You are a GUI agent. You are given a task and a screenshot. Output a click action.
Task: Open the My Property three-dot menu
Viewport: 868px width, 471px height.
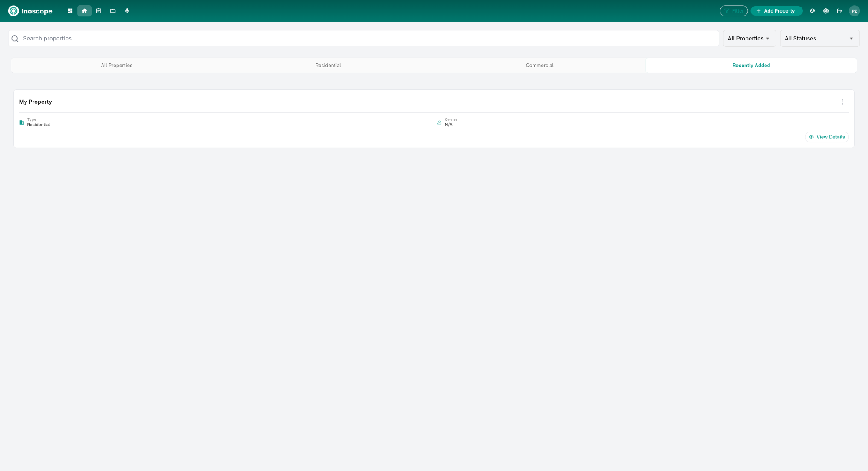click(x=842, y=102)
